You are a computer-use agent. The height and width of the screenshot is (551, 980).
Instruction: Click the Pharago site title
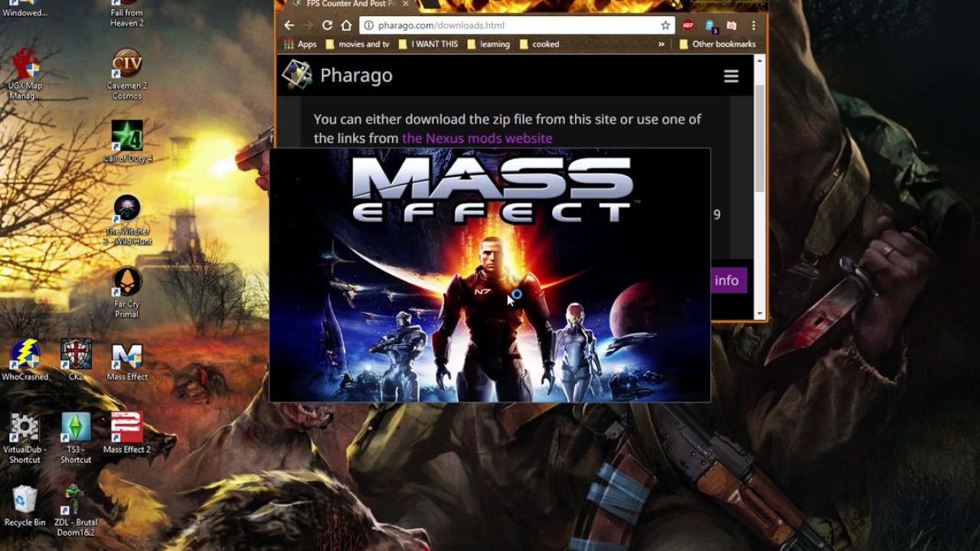point(356,75)
